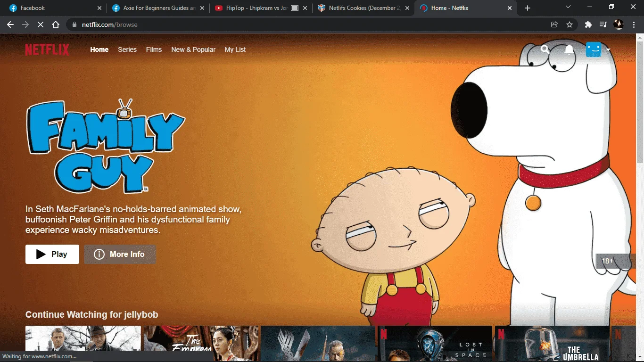This screenshot has width=644, height=362.
Task: Click the address bar URL
Action: (109, 25)
